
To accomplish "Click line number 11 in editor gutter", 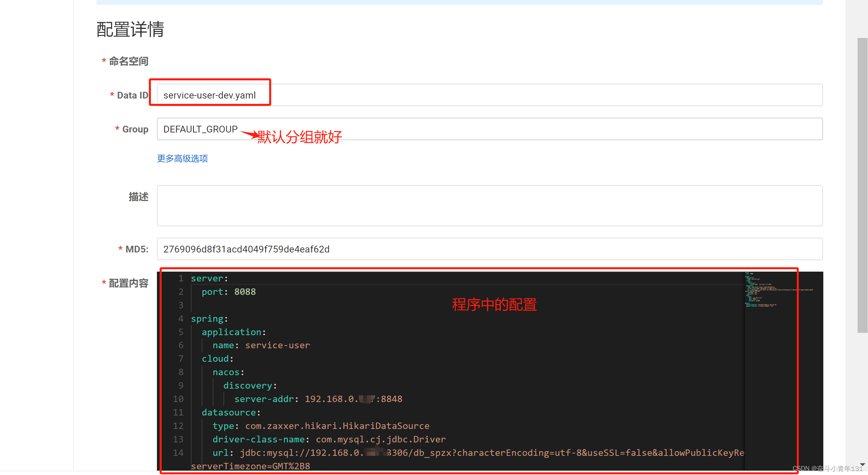I will pos(178,412).
